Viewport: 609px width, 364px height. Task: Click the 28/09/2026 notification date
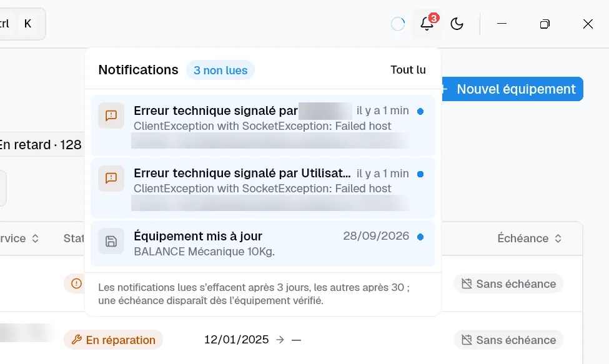click(x=376, y=236)
